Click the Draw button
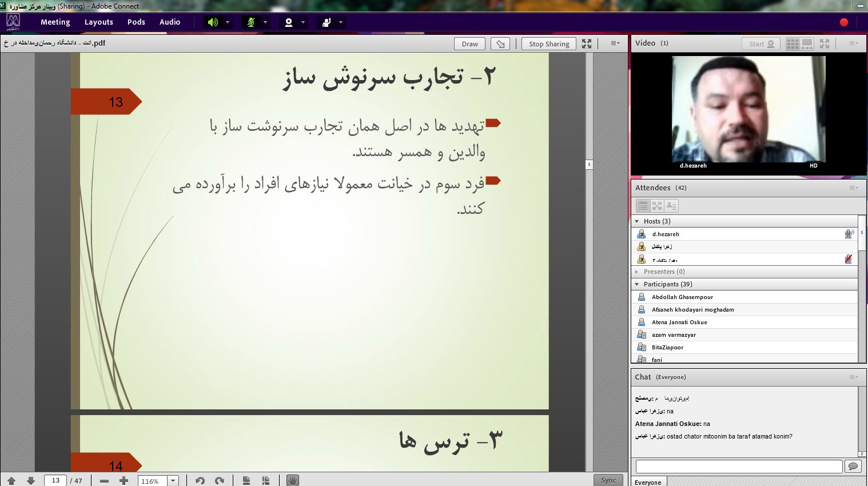Image resolution: width=868 pixels, height=486 pixels. coord(469,44)
